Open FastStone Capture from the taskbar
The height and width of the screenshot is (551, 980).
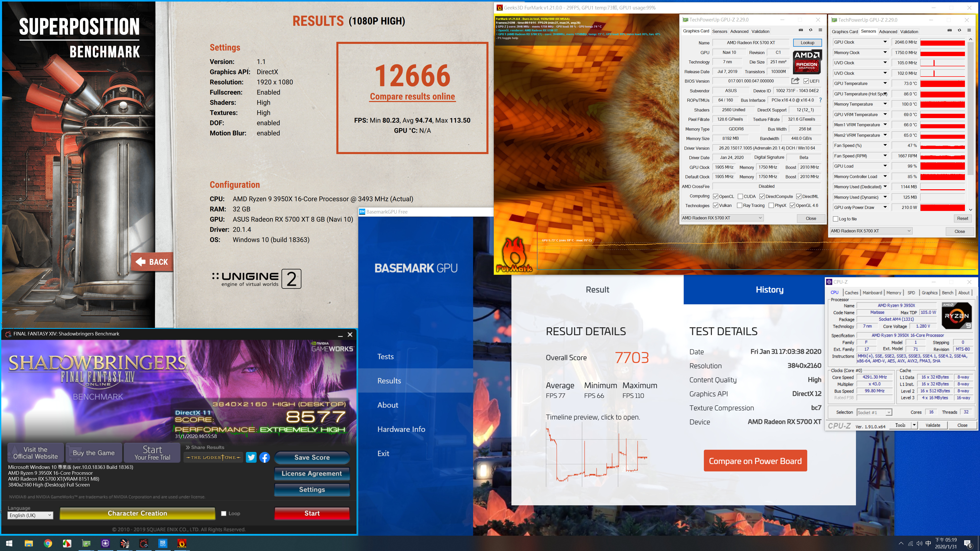point(67,543)
